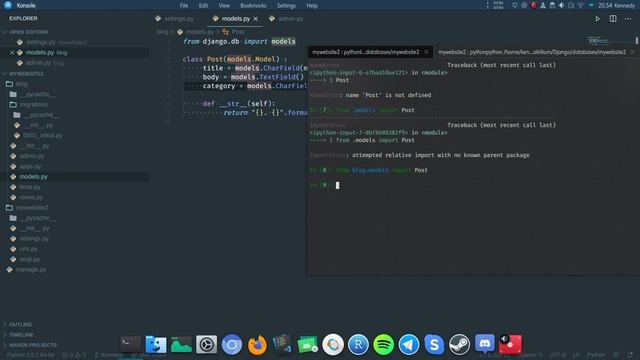The image size is (640, 360).
Task: Run the Python file with play icon
Action: [x=597, y=19]
